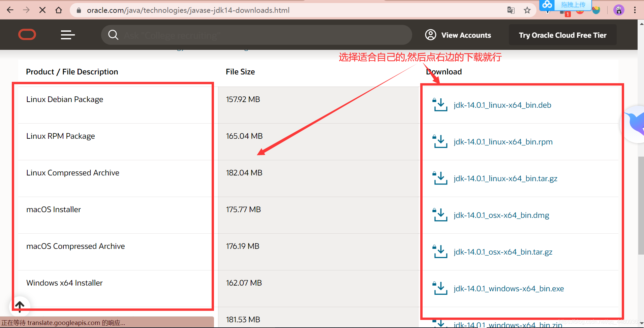Download jdk-14.0.1_linux-x64_bin.tar.gz link

(x=505, y=178)
